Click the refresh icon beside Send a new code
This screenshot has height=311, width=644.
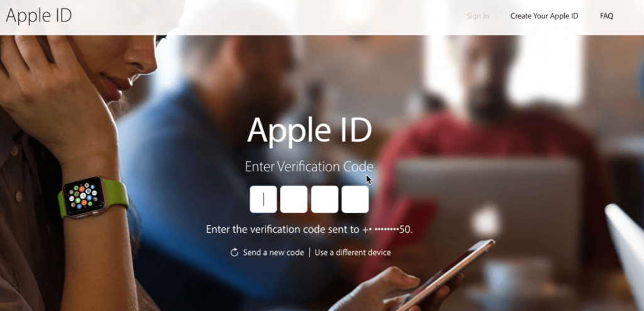click(x=234, y=252)
